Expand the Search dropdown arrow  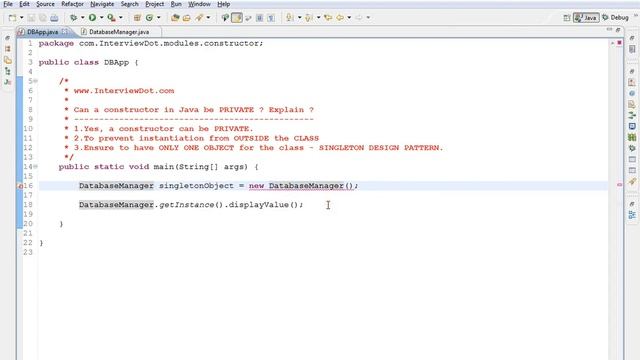(x=208, y=18)
